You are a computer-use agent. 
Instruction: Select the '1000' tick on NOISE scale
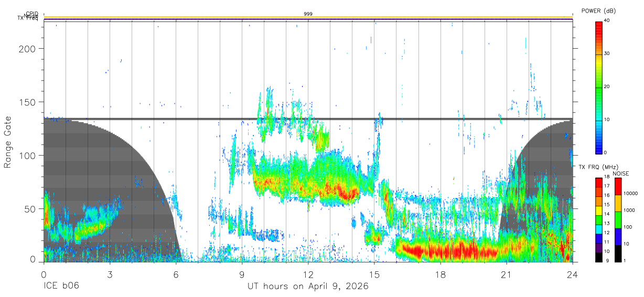[x=629, y=211]
